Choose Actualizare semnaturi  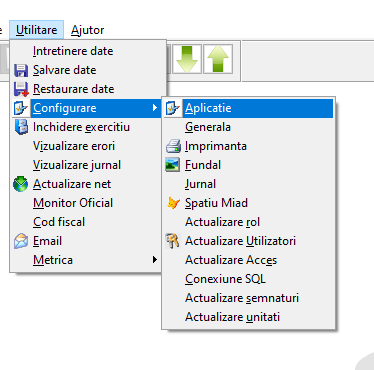click(x=248, y=298)
